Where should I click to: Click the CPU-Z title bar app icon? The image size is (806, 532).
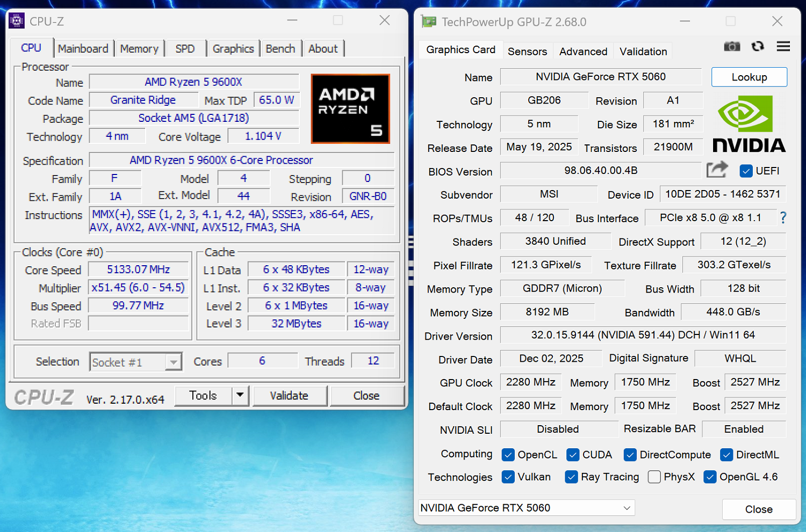click(17, 21)
